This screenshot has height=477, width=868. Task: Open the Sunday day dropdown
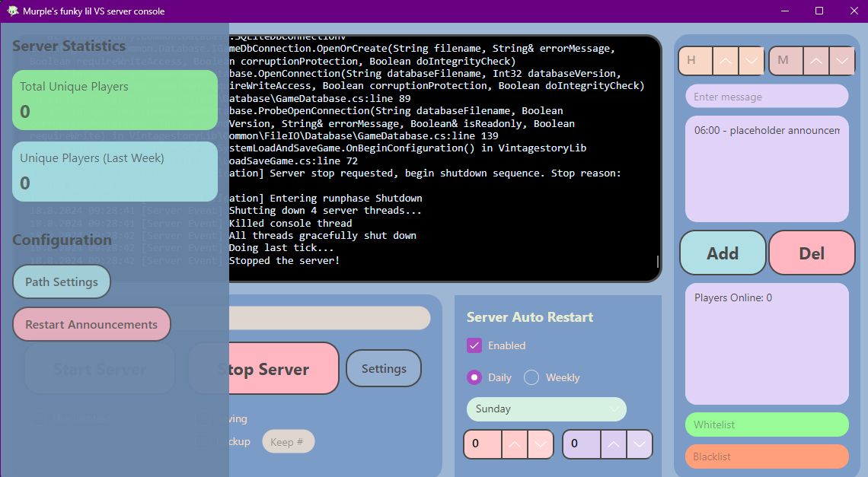point(546,409)
